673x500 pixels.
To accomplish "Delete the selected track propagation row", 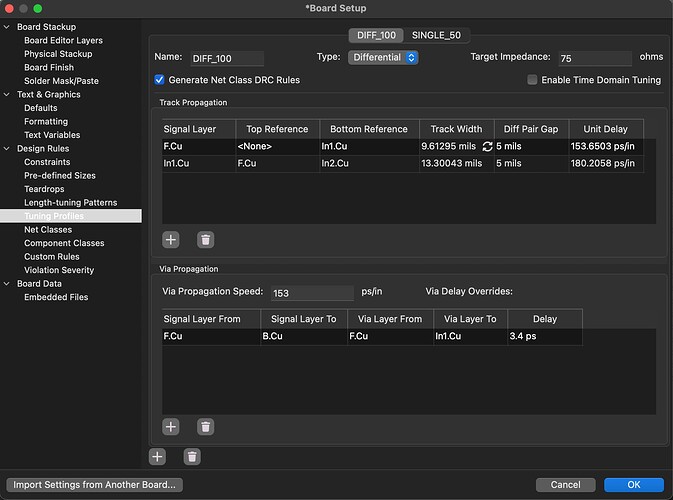I will coord(205,240).
